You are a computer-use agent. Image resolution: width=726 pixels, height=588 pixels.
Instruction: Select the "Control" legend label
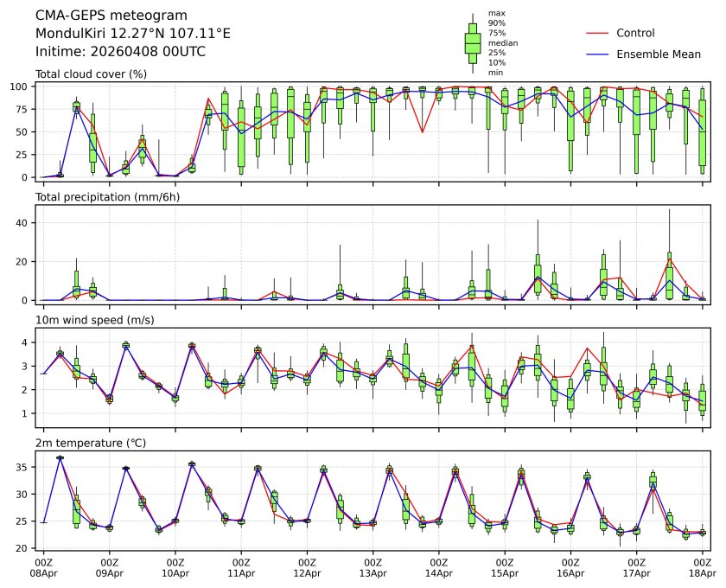[635, 33]
